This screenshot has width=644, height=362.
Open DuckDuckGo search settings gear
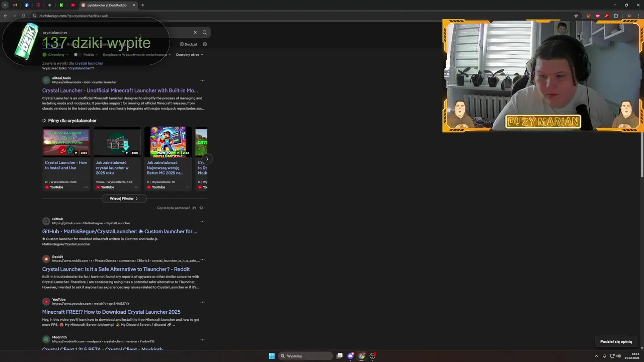click(x=204, y=44)
